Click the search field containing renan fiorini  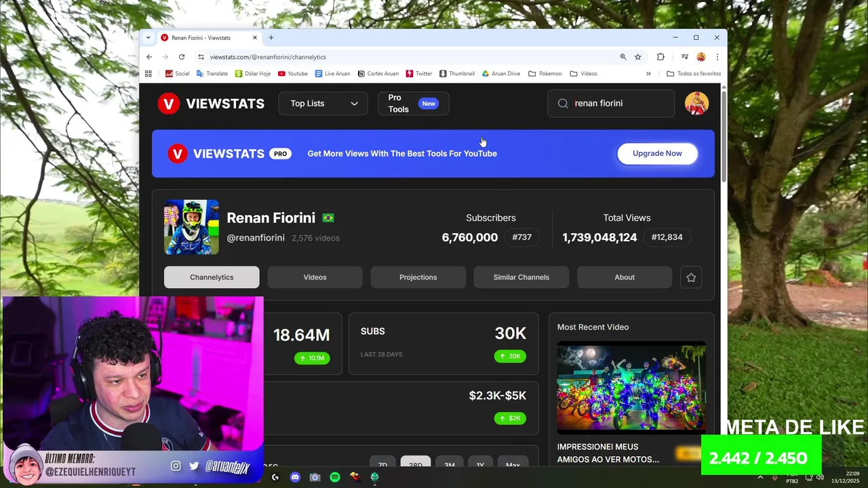click(x=611, y=104)
